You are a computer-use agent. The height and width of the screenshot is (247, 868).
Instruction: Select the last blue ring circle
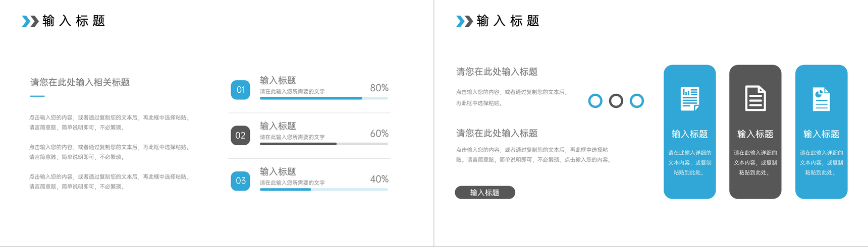[x=637, y=101]
